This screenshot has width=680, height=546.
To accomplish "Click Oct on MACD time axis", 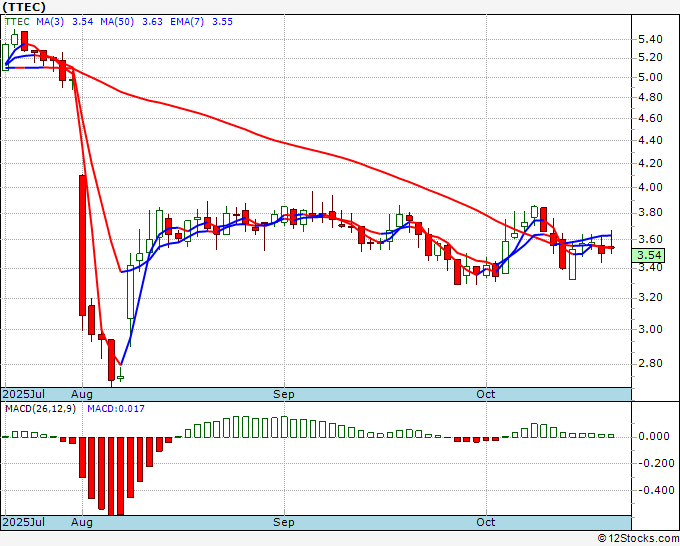I will (x=485, y=522).
